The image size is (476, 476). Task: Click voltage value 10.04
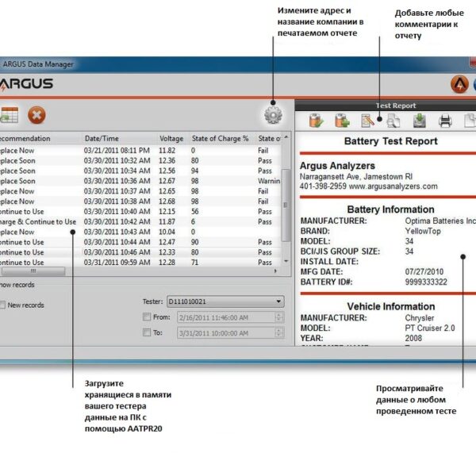coord(167,232)
